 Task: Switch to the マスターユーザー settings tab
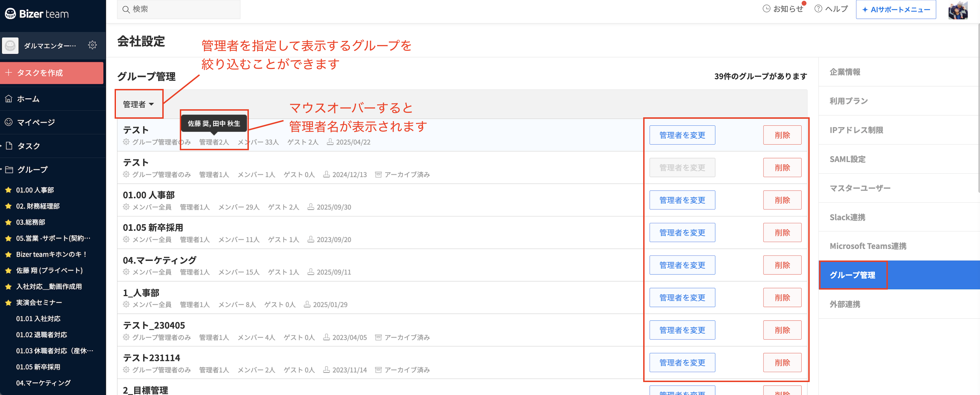tap(860, 188)
